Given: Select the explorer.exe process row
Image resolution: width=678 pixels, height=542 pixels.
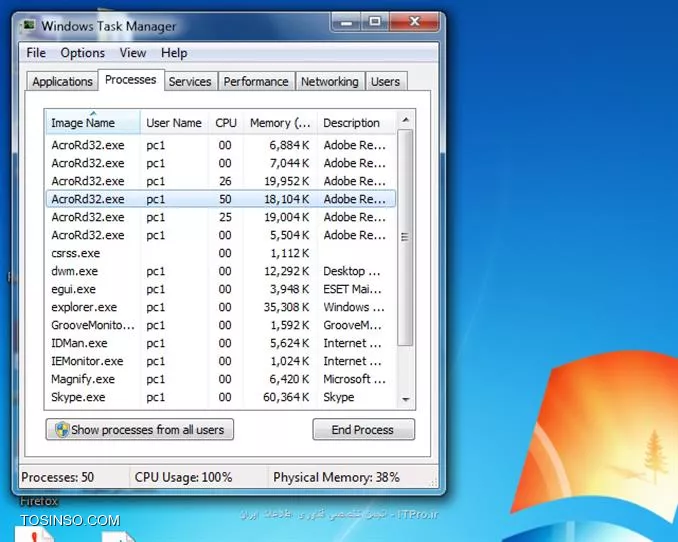Looking at the screenshot, I should click(221, 307).
